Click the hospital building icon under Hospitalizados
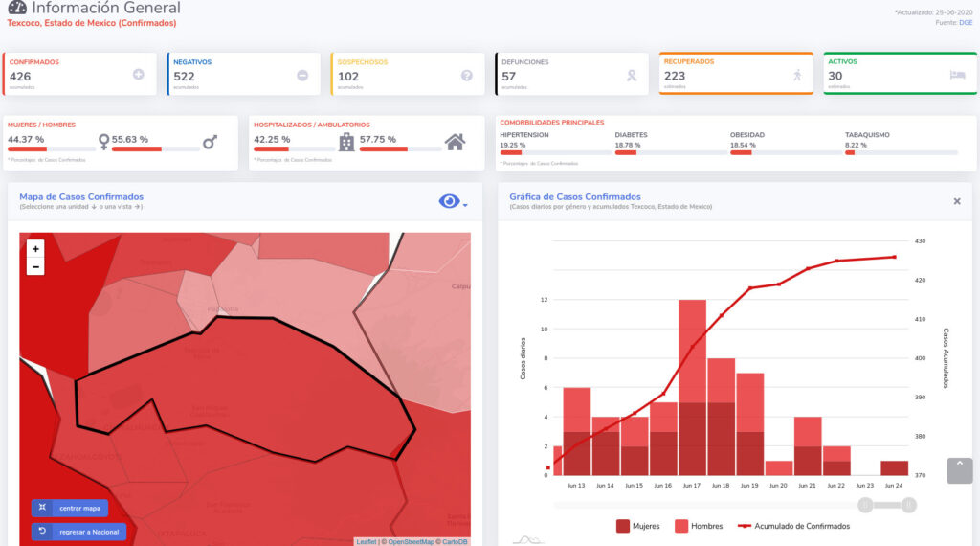 pos(346,142)
